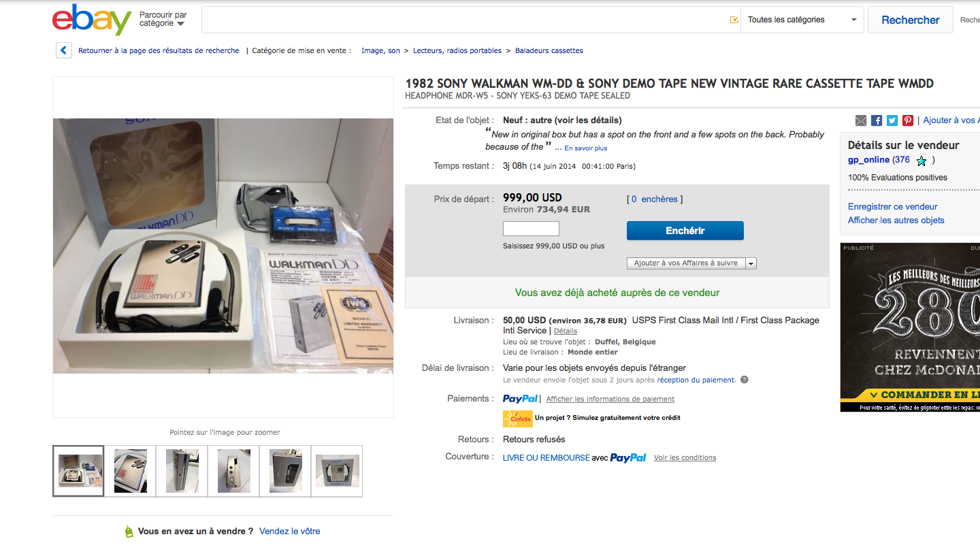Image resolution: width=980 pixels, height=556 pixels.
Task: Click the back arrow icon near breadcrumbs
Action: coord(64,50)
